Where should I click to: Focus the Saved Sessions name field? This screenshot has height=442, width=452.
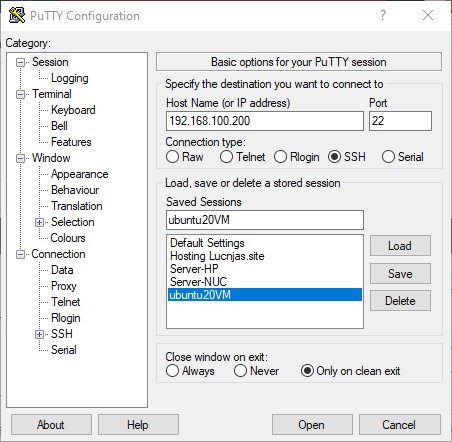[265, 220]
